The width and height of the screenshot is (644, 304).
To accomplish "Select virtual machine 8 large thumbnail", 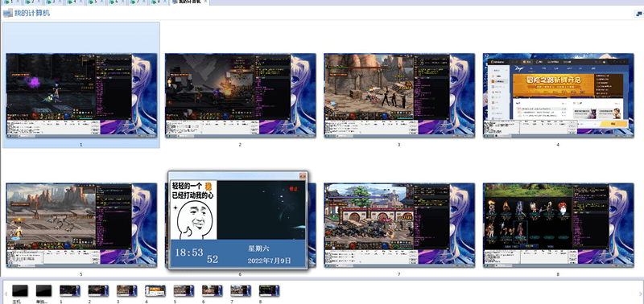I will 558,225.
